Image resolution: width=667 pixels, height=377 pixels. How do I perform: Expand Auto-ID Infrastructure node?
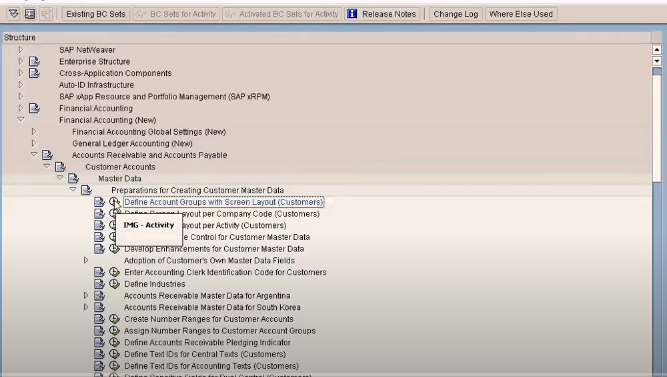pyautogui.click(x=21, y=85)
